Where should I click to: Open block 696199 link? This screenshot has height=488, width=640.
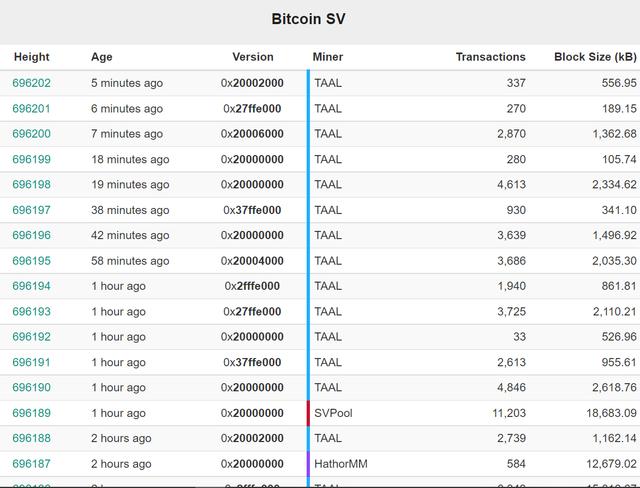tap(31, 160)
